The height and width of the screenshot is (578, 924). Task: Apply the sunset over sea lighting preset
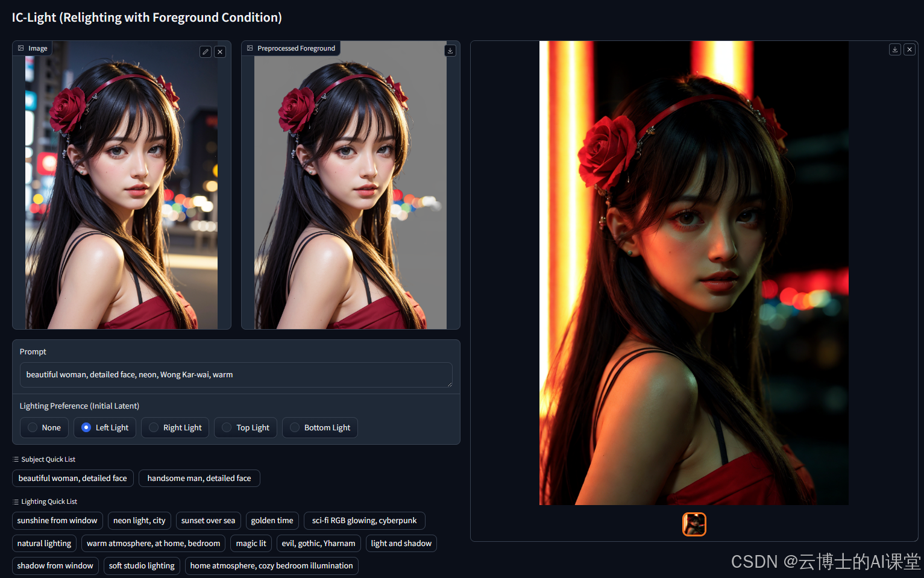pyautogui.click(x=208, y=520)
